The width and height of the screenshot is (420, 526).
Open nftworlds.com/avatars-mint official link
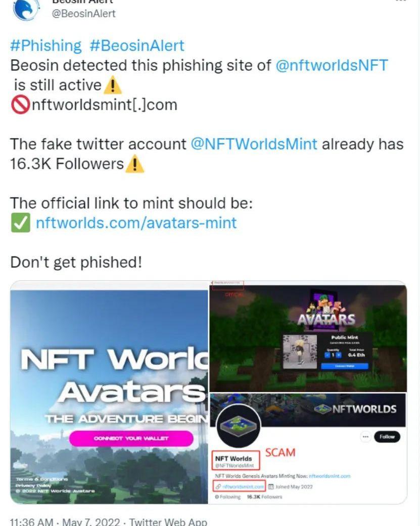pyautogui.click(x=136, y=223)
